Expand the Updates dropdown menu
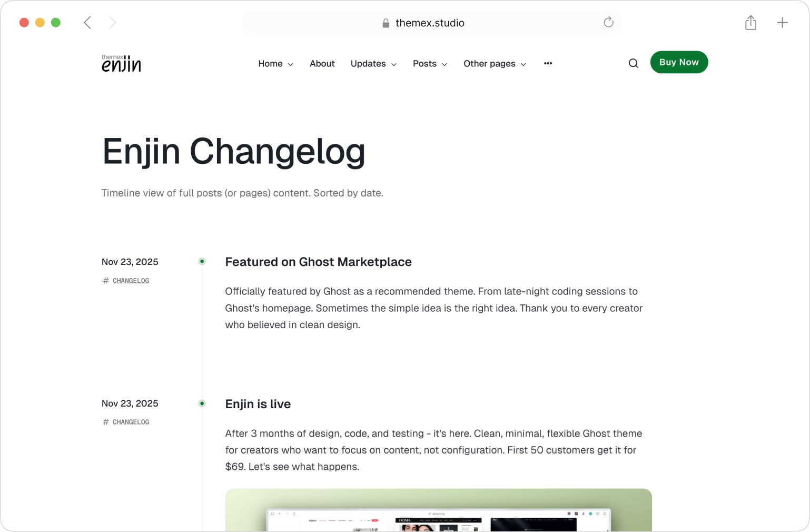The image size is (810, 532). [373, 64]
